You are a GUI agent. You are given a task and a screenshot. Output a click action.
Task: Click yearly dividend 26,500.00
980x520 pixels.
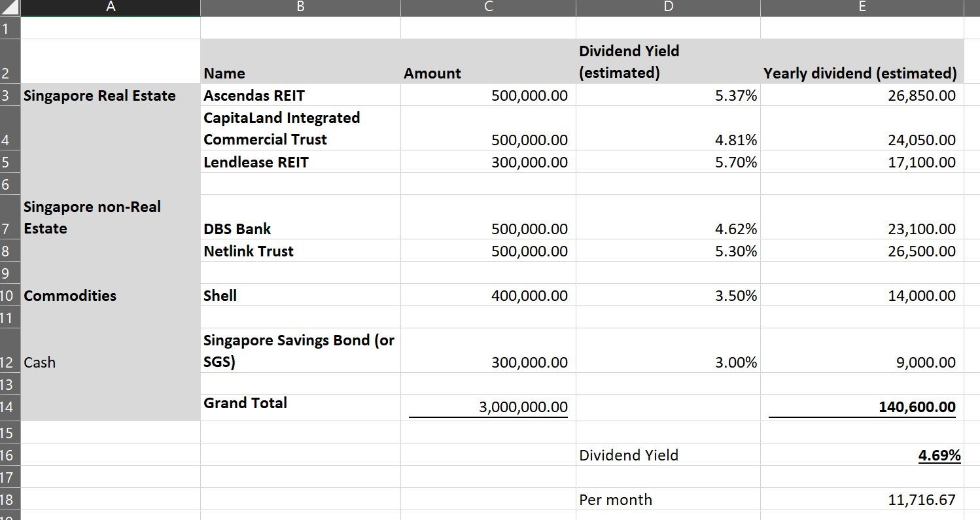pyautogui.click(x=862, y=251)
